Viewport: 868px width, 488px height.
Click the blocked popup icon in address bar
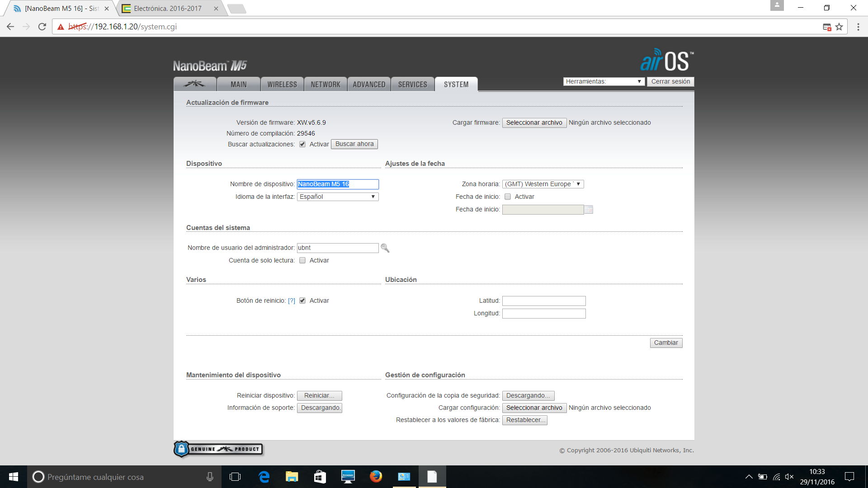coord(827,27)
